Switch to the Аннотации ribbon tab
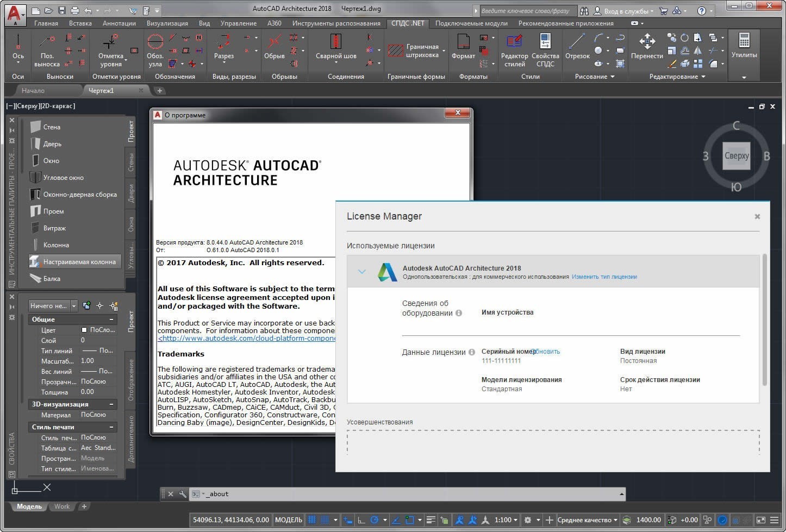Image resolution: width=786 pixels, height=532 pixels. 119,23
